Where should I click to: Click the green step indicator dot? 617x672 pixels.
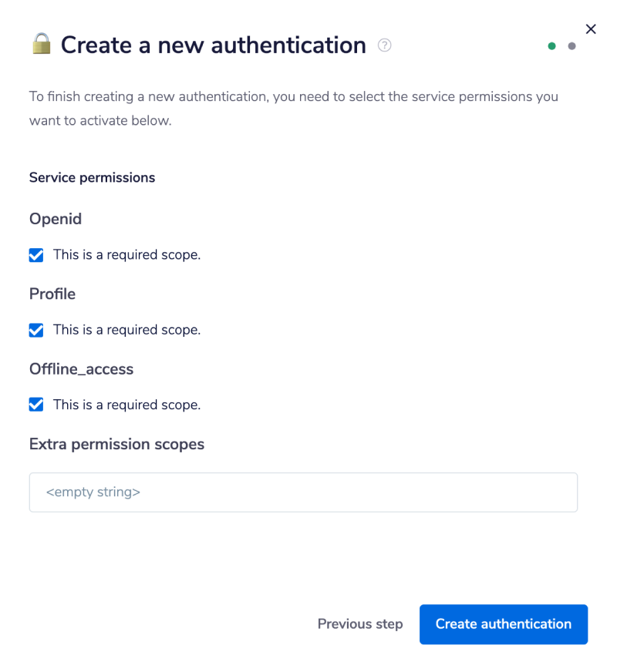click(x=552, y=46)
